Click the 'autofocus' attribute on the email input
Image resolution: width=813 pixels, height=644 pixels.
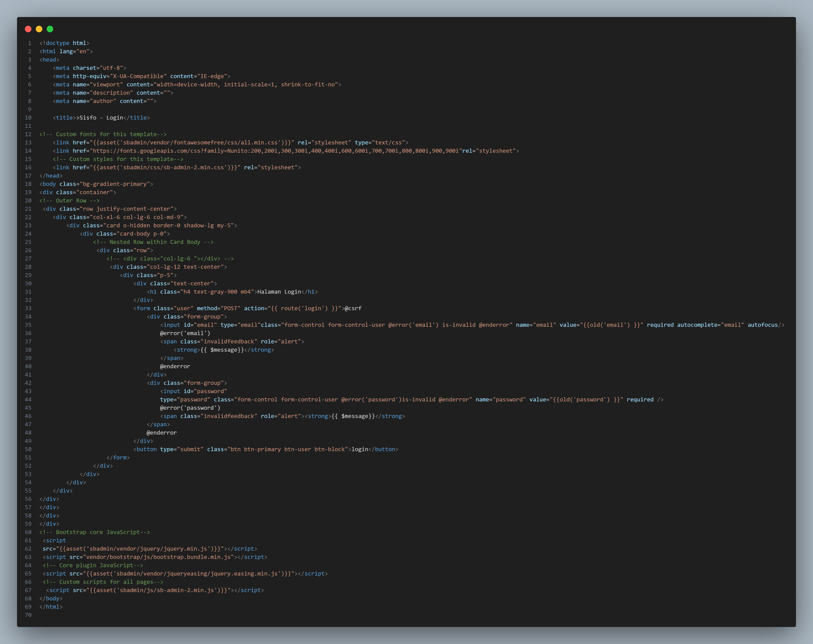coord(762,325)
